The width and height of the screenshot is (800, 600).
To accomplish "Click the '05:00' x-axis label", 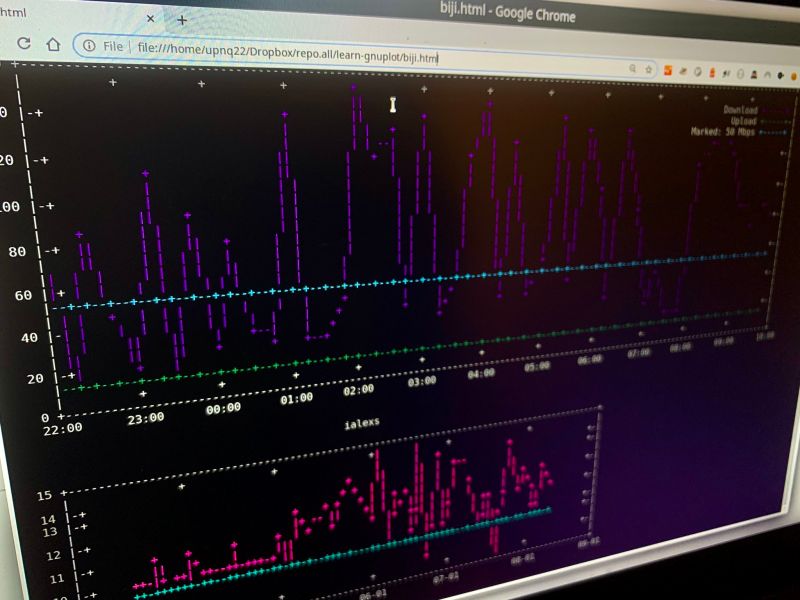I will [x=537, y=366].
